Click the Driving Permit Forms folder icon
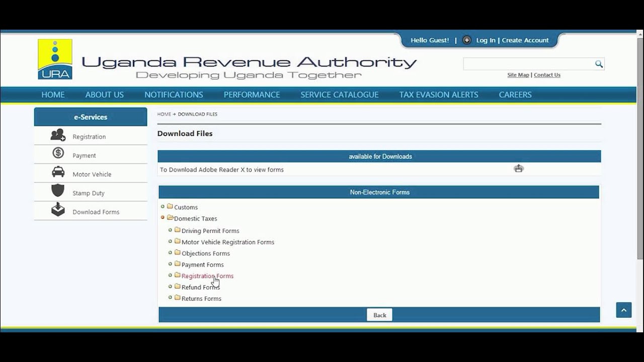 click(x=178, y=230)
